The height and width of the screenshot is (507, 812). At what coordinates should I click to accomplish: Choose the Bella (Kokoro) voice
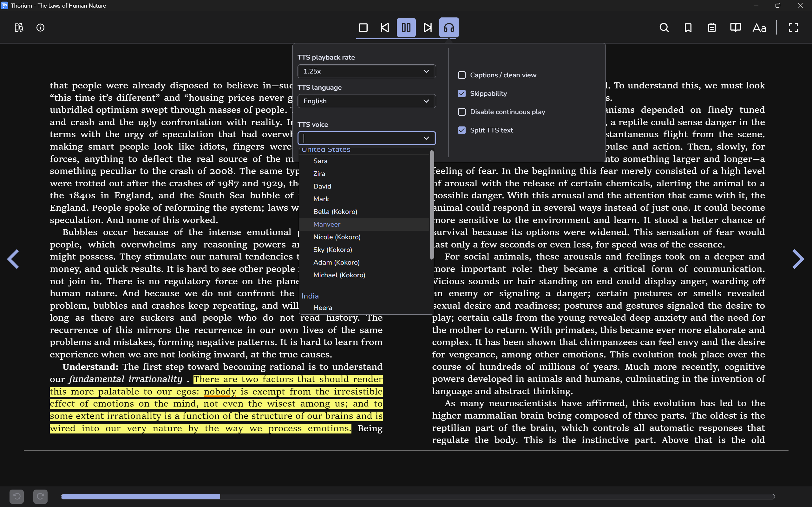pos(335,212)
